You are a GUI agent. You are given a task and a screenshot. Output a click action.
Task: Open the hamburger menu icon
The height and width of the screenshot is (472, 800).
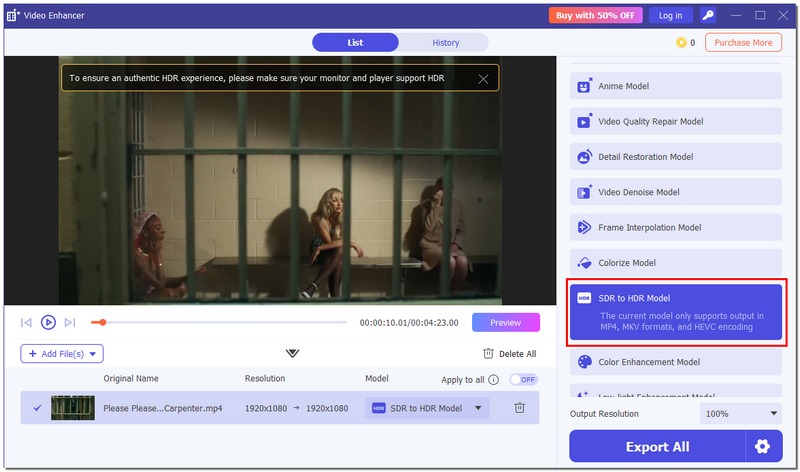click(x=735, y=15)
